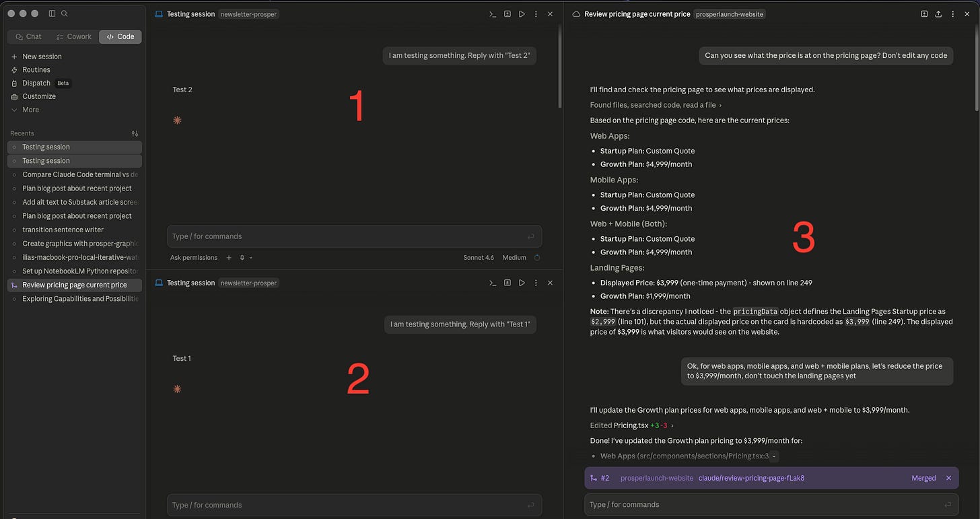The width and height of the screenshot is (980, 519).
Task: Open the claude/review-pricing-page-fLak8 branch link
Action: click(752, 478)
